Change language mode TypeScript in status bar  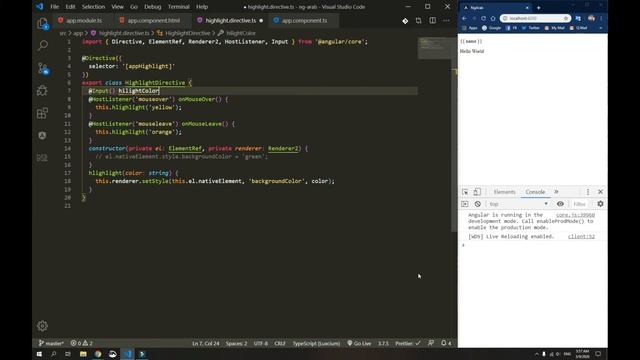click(316, 343)
